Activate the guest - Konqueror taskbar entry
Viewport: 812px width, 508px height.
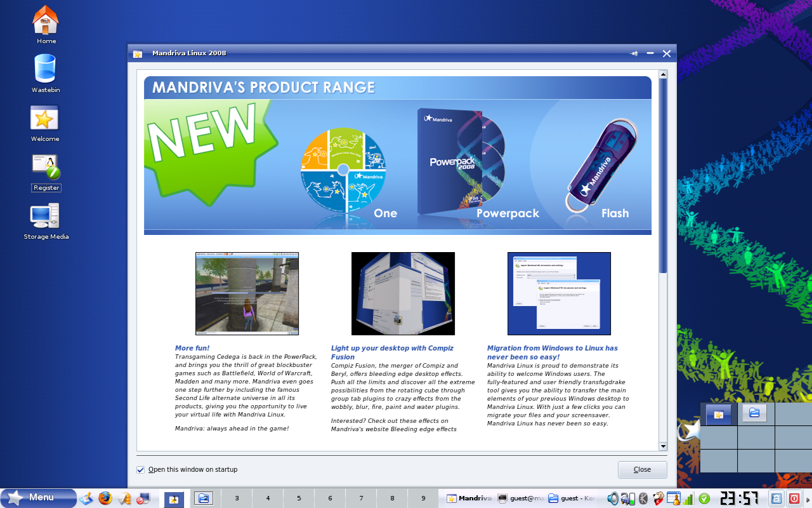pos(572,498)
